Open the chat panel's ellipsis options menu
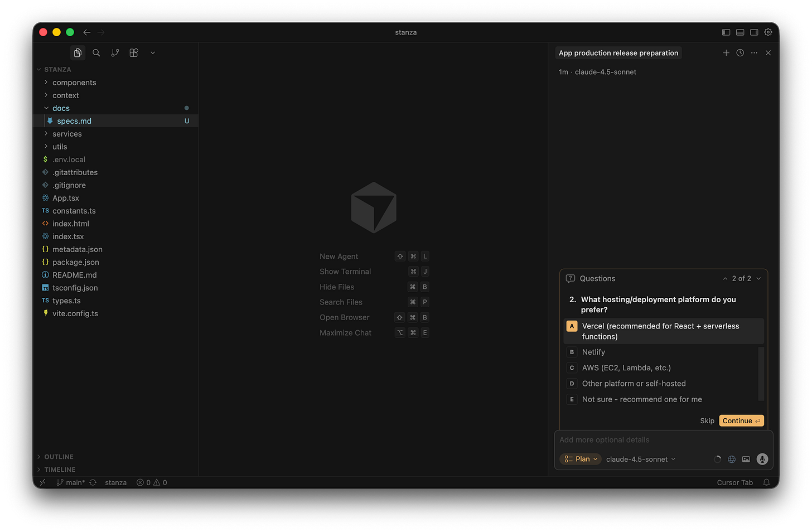This screenshot has height=532, width=812. point(754,52)
